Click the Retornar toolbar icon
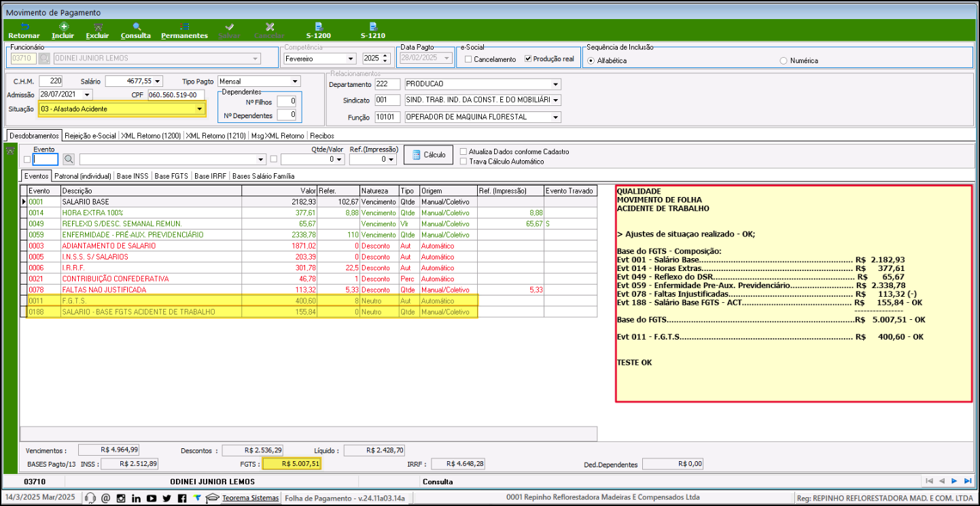 tap(24, 26)
